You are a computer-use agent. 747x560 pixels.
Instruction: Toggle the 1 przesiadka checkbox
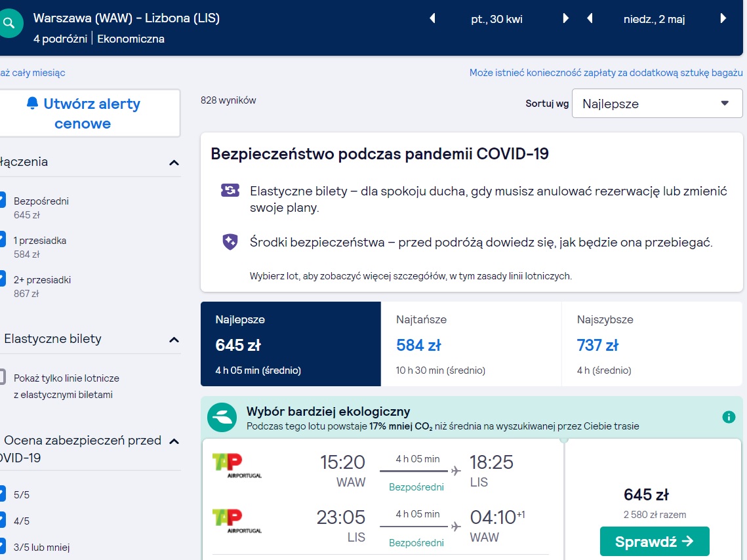point(2,239)
